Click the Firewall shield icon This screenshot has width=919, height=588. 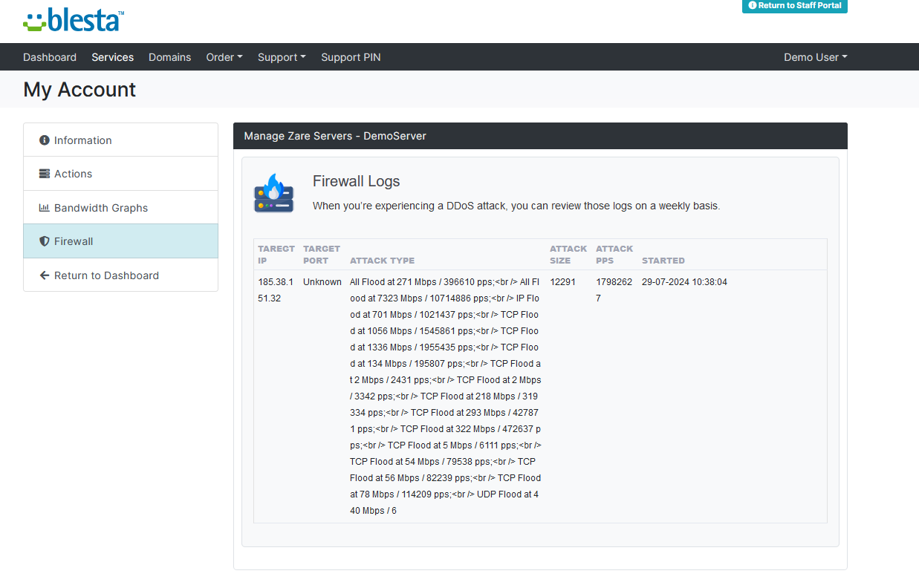click(45, 241)
